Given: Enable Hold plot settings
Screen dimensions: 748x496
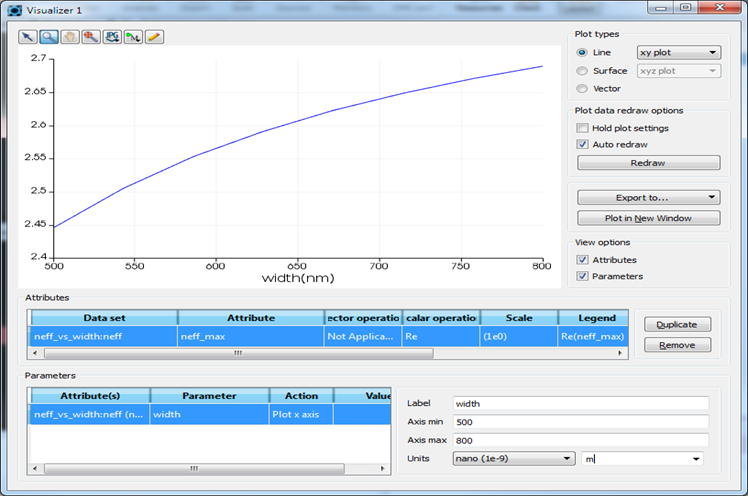Looking at the screenshot, I should pyautogui.click(x=582, y=128).
